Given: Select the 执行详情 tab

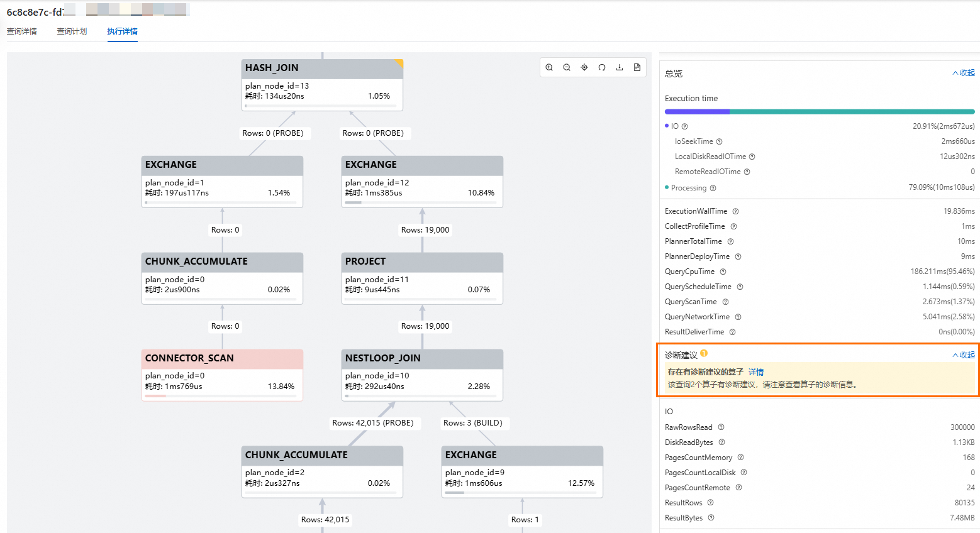Looking at the screenshot, I should tap(122, 31).
